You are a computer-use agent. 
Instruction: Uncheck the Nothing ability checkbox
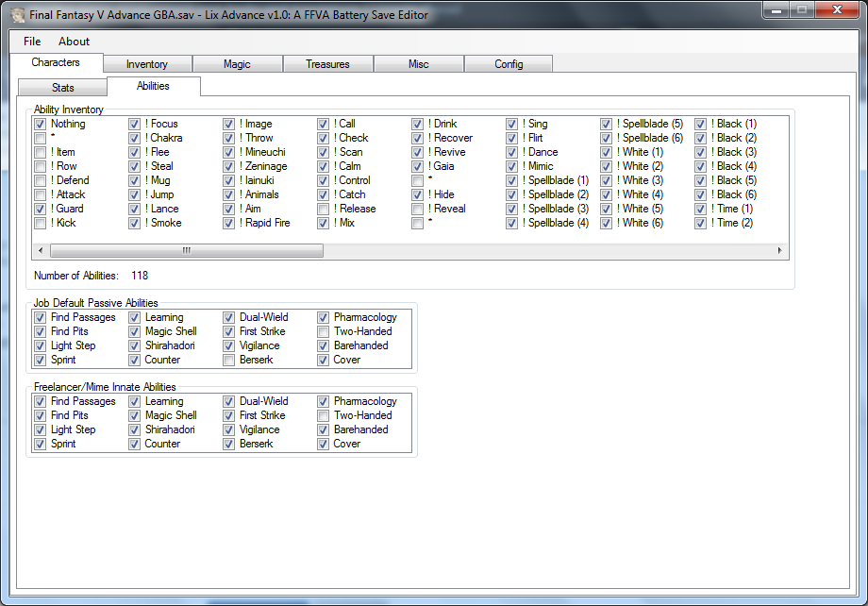coord(41,124)
